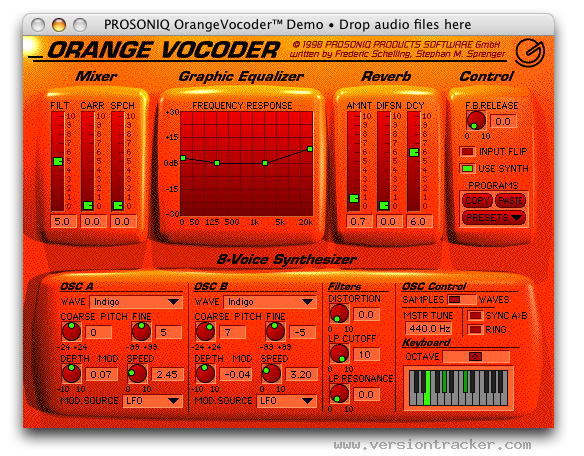Click the COPY program button

[x=477, y=201]
